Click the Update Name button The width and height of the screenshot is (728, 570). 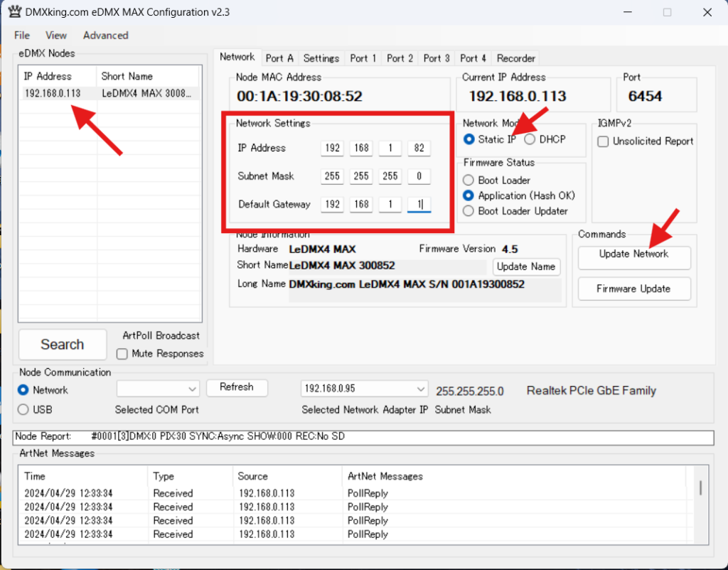(x=526, y=267)
